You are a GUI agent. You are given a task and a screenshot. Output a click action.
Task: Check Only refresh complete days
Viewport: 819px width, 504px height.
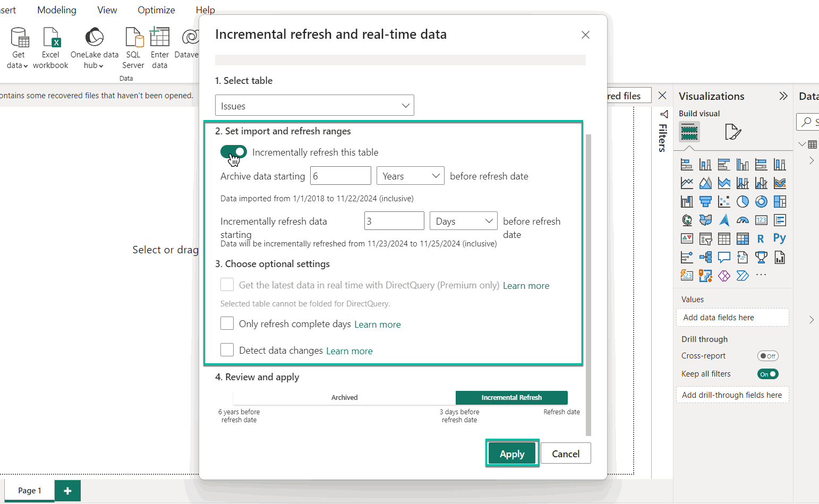click(x=227, y=323)
